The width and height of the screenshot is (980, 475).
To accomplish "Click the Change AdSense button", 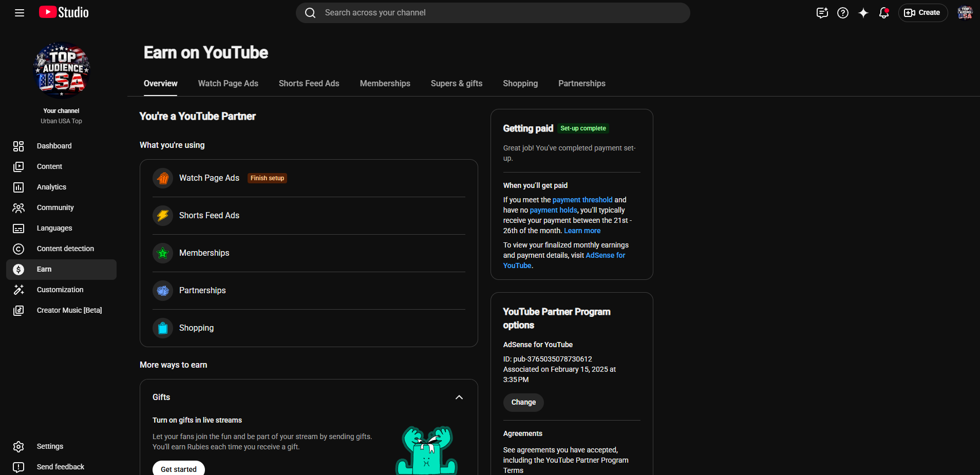I will (x=523, y=403).
